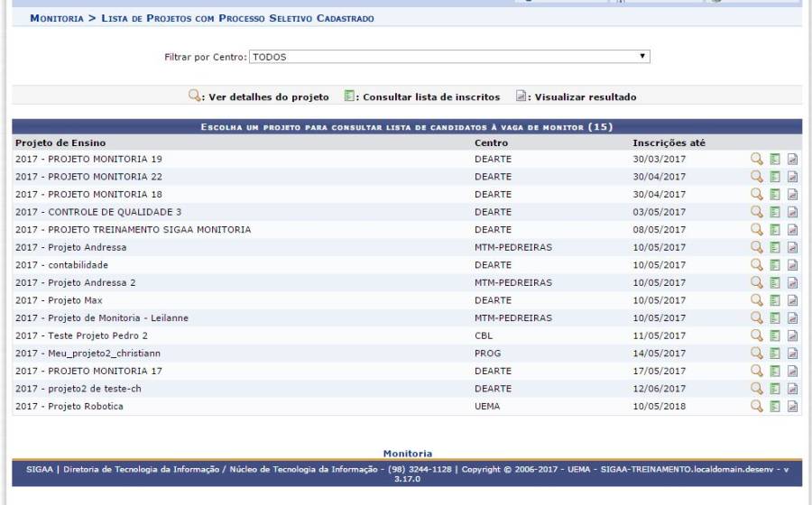Viewport: 812px width, 505px height.
Task: Click the Monitoria link above the footer
Action: point(407,453)
